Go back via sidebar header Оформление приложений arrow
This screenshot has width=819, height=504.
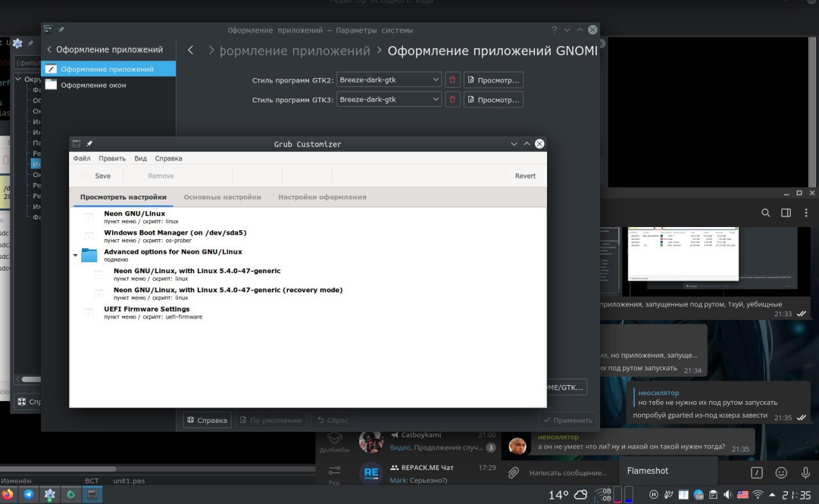pos(49,49)
